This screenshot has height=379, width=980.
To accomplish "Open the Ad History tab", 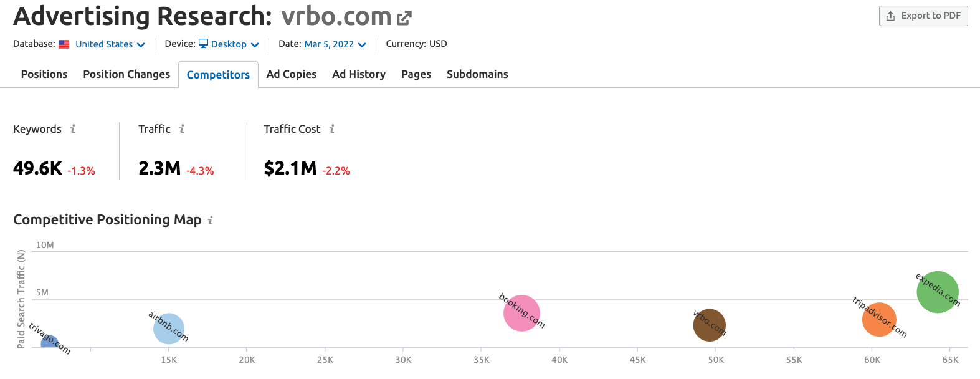I will [359, 74].
